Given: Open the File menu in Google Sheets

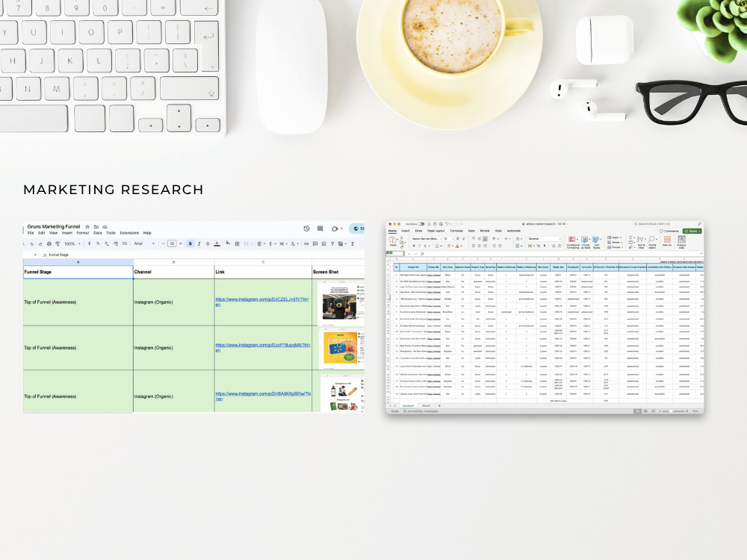Looking at the screenshot, I should 31,233.
